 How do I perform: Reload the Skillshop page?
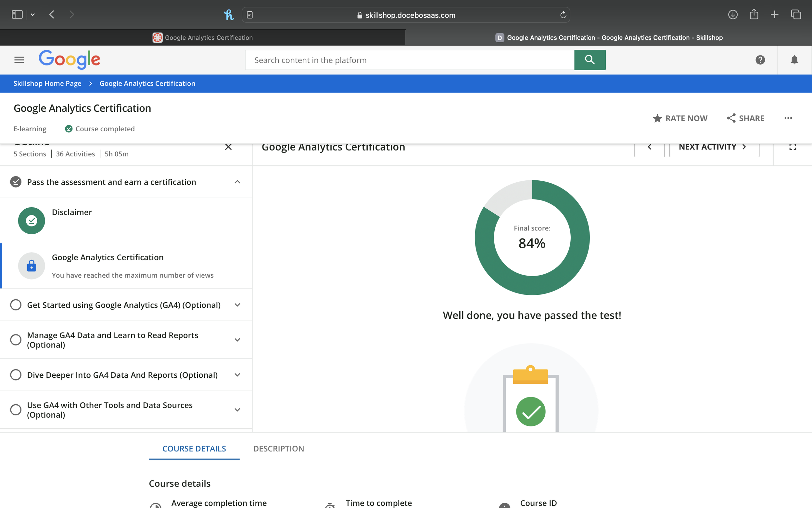pyautogui.click(x=563, y=15)
